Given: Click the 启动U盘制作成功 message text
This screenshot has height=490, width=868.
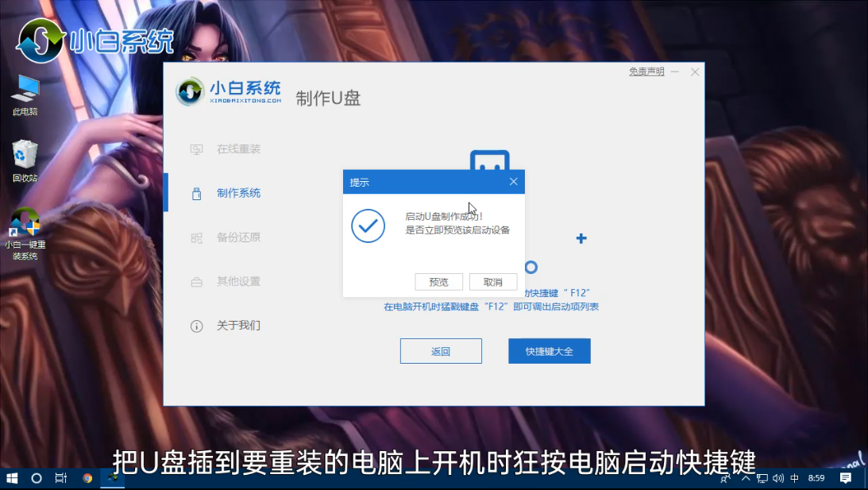Looking at the screenshot, I should click(x=444, y=217).
